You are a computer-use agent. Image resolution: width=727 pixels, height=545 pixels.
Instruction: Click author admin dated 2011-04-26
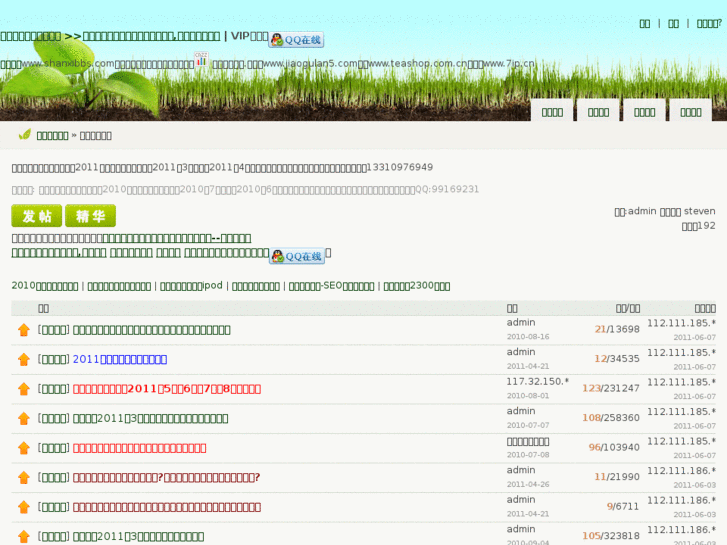point(521,470)
